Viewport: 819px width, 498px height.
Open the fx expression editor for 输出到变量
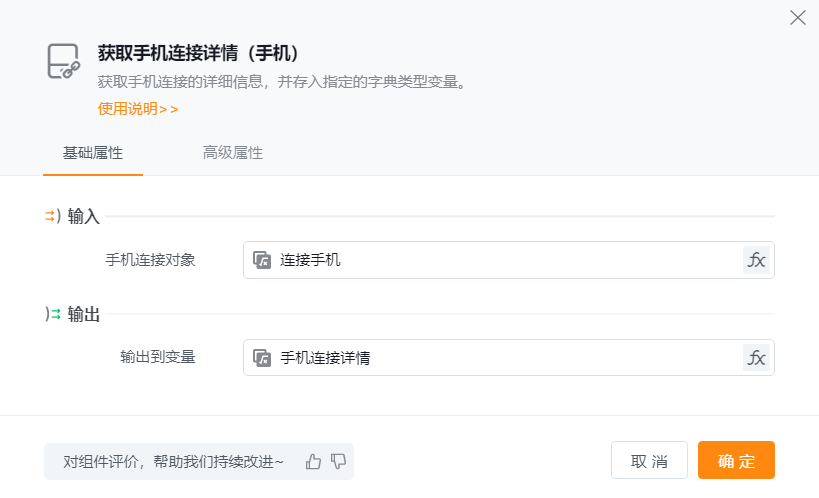pos(757,357)
